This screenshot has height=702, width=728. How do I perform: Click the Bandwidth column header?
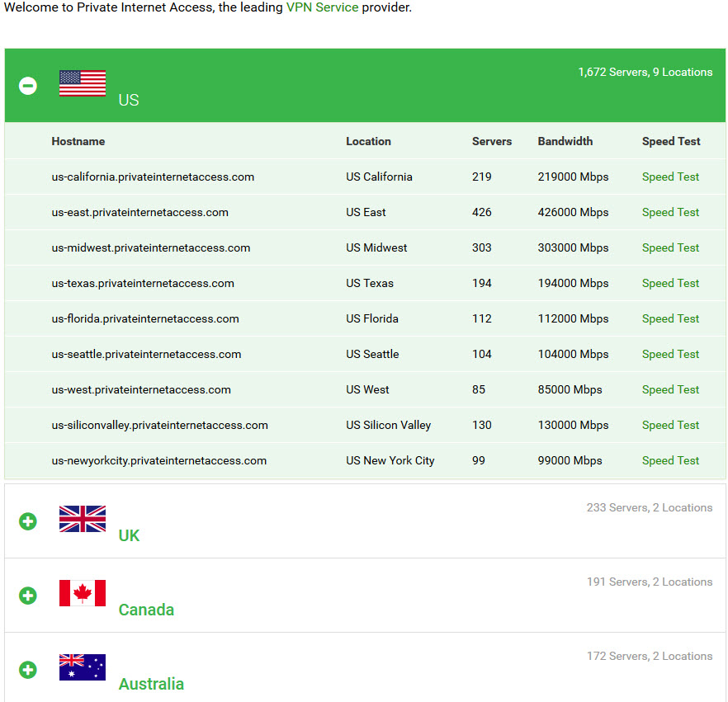click(x=565, y=142)
